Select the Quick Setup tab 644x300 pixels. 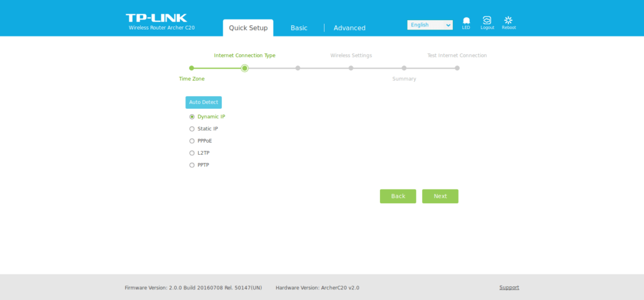pos(248,28)
